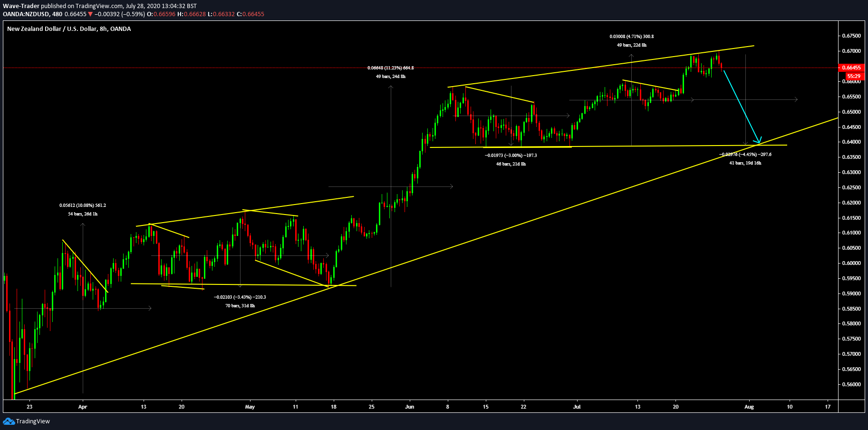The height and width of the screenshot is (430, 868).
Task: Click the −0.01973 (−3.00%) −197.3 measurement label
Action: pos(511,156)
